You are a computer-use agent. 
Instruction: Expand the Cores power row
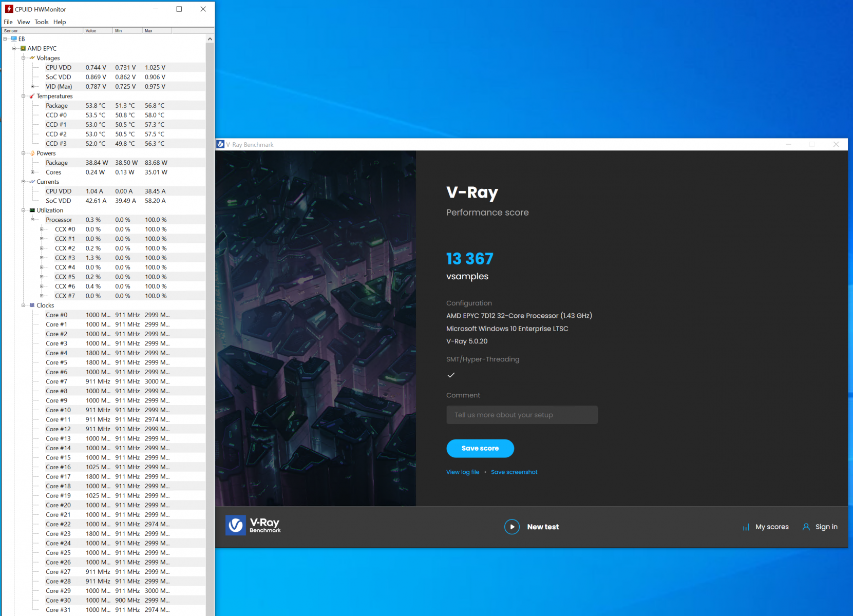pos(33,172)
